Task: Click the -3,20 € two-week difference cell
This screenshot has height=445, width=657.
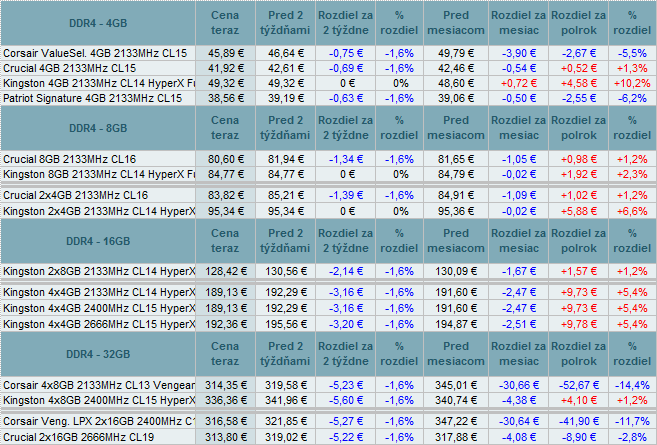Action: tap(346, 324)
